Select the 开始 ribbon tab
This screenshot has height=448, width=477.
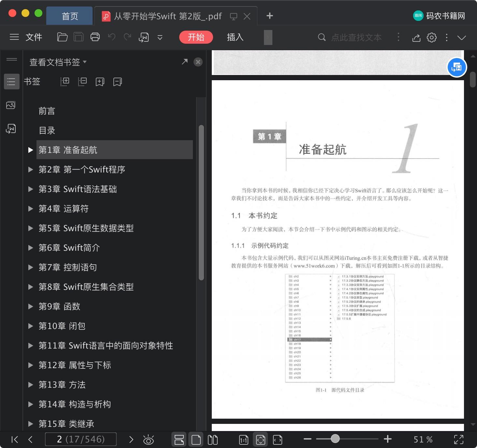click(196, 37)
